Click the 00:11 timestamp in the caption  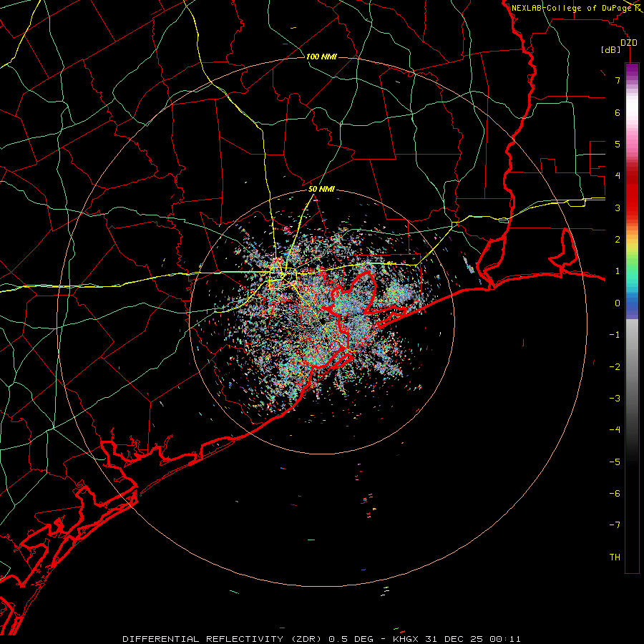506,639
